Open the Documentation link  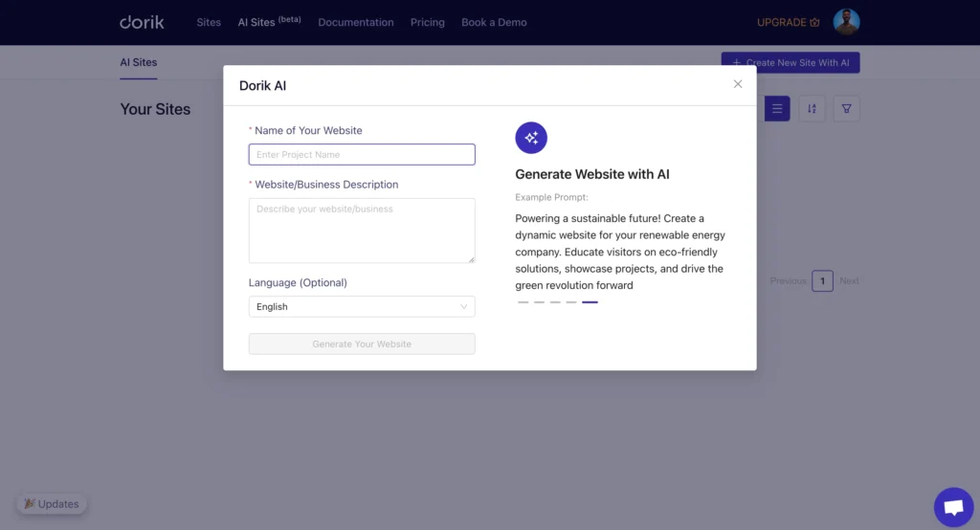click(356, 23)
